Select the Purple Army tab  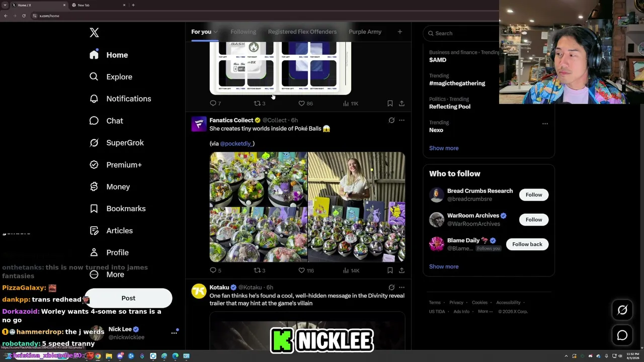point(365,32)
